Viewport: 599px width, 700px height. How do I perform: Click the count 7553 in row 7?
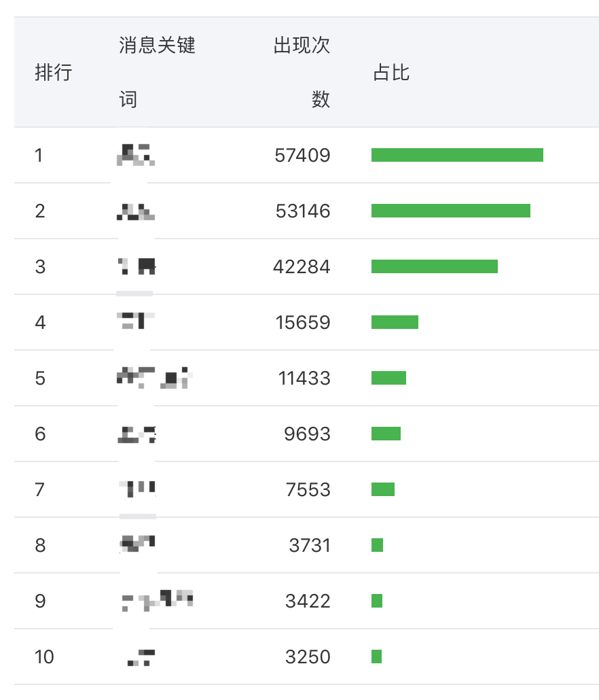point(308,490)
